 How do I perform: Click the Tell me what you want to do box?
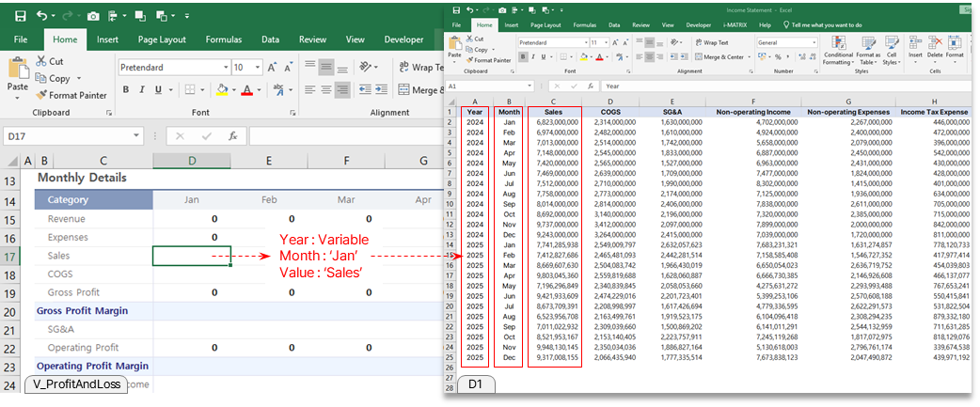pyautogui.click(x=826, y=24)
